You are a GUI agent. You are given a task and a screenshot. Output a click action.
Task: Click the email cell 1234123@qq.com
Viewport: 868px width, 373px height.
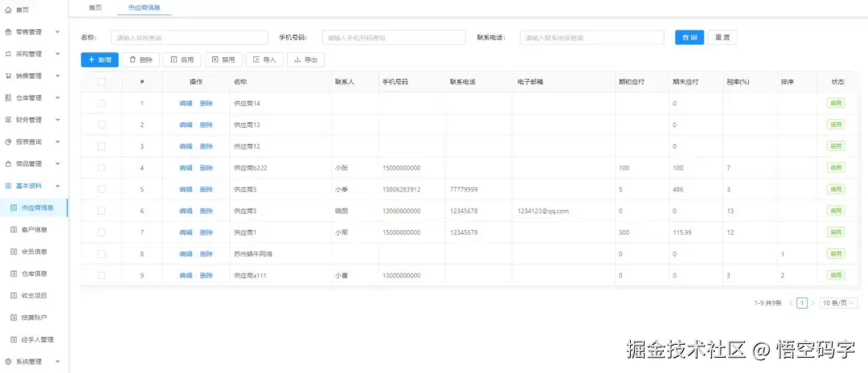(543, 211)
